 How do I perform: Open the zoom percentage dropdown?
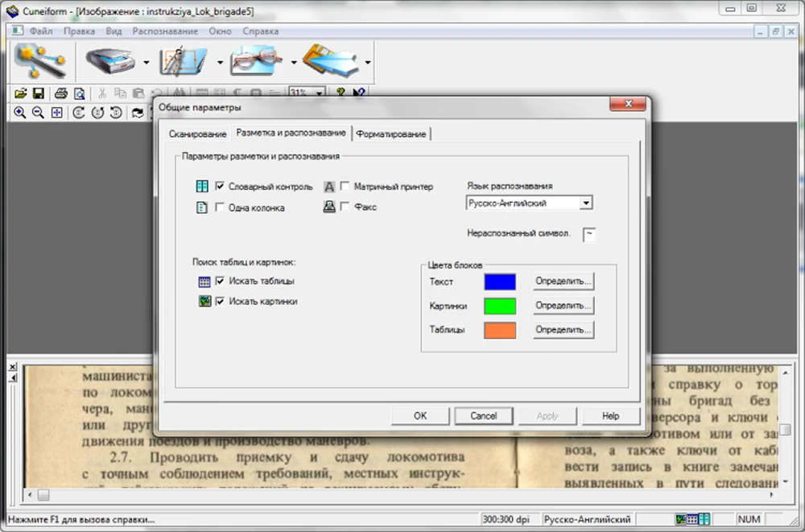click(x=320, y=93)
